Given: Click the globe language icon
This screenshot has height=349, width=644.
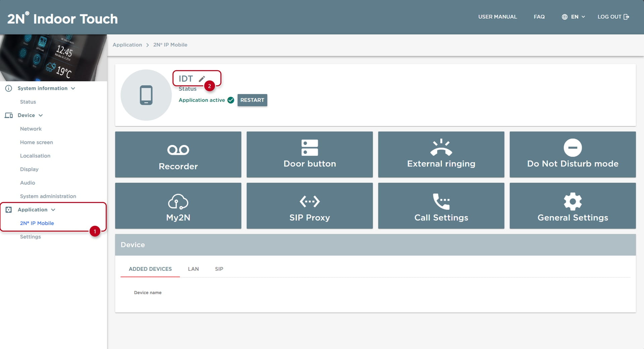Looking at the screenshot, I should [x=565, y=17].
